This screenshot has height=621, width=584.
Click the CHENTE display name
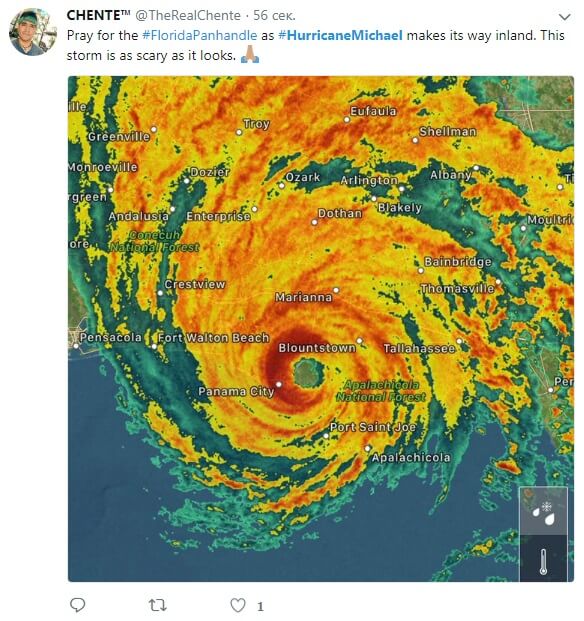pos(98,15)
